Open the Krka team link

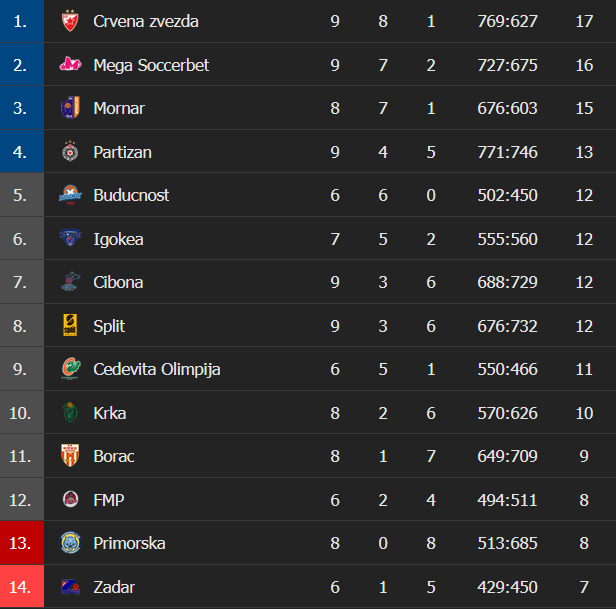tap(110, 413)
